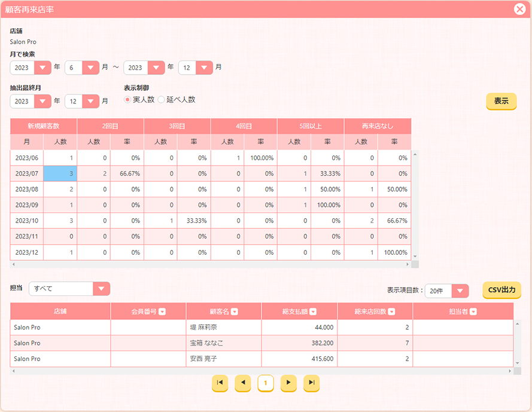The image size is (532, 412).
Task: Click the 表示 button
Action: point(501,101)
